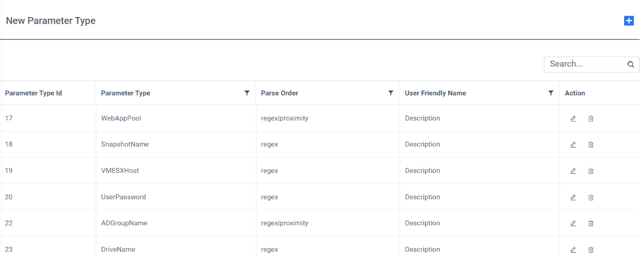Sort by Parameter Type Id column header

point(34,93)
